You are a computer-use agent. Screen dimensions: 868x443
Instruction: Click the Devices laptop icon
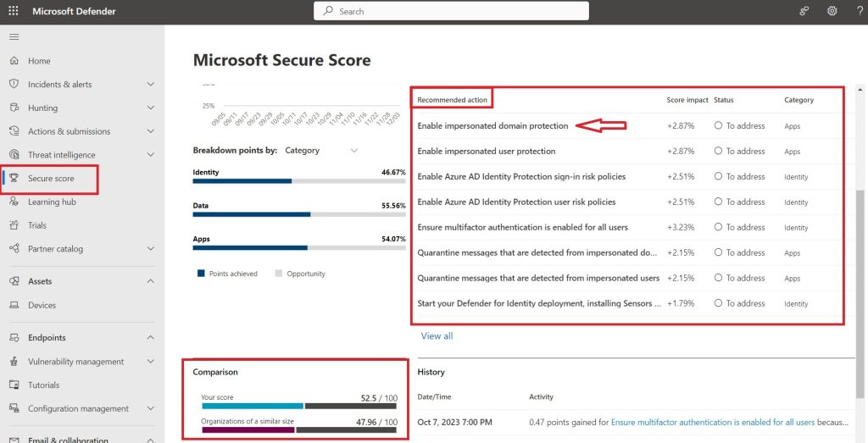[14, 305]
